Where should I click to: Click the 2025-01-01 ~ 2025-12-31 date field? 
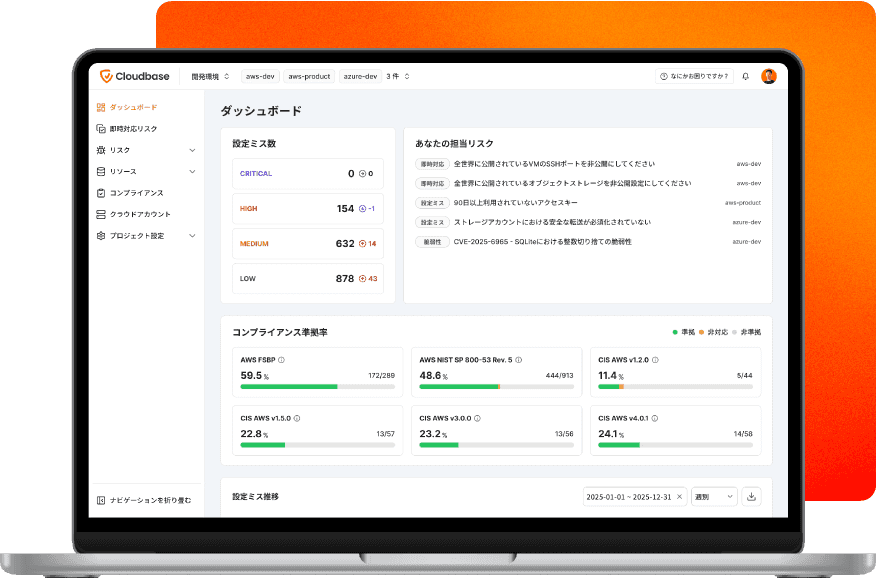[x=635, y=496]
